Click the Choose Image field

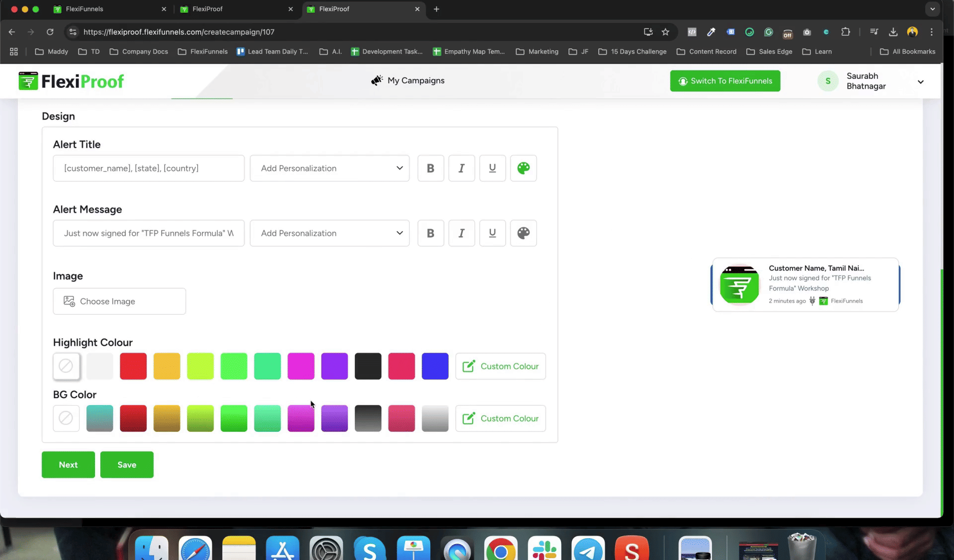[x=119, y=301]
